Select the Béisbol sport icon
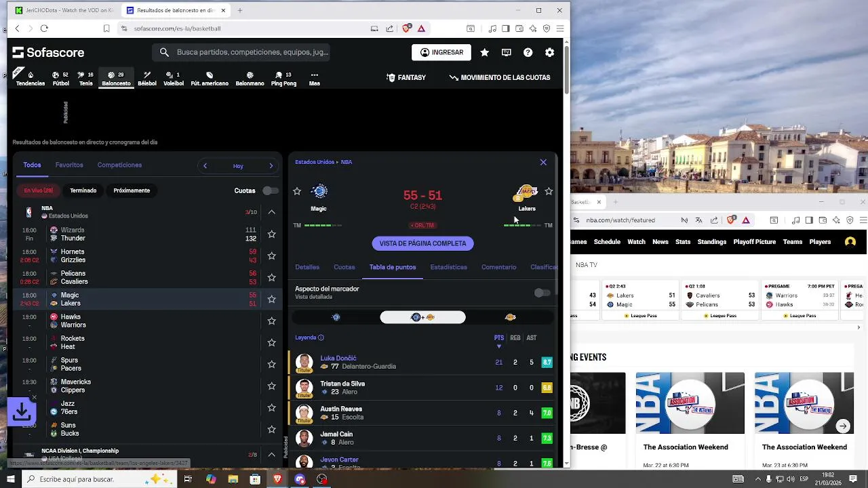The height and width of the screenshot is (488, 868). pyautogui.click(x=147, y=79)
